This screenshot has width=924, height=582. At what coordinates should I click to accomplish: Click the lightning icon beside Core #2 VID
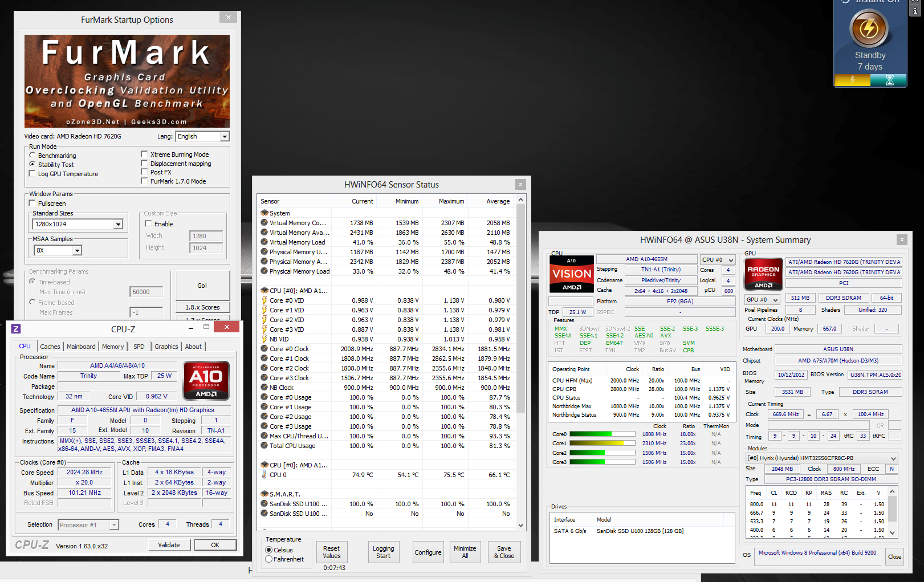tap(264, 319)
